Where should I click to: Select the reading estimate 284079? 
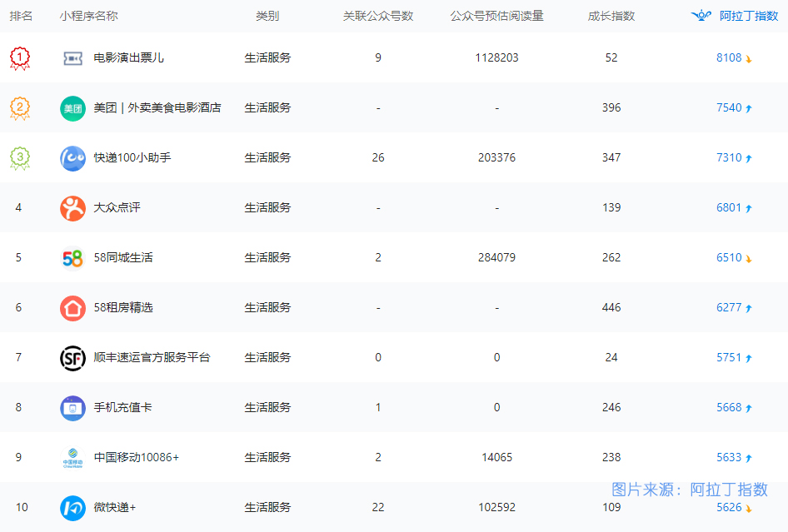pos(496,258)
